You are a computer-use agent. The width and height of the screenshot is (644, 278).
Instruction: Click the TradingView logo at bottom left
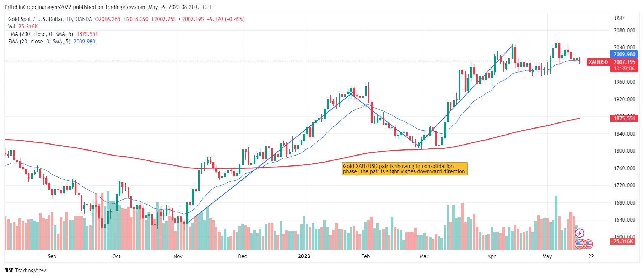coord(26,270)
